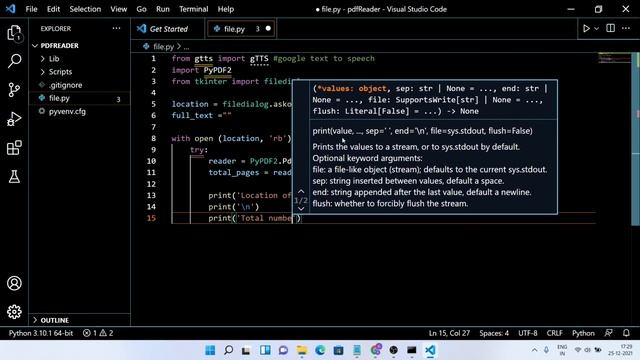
Task: Open the Windows taskbar Search icon
Action: (229, 350)
